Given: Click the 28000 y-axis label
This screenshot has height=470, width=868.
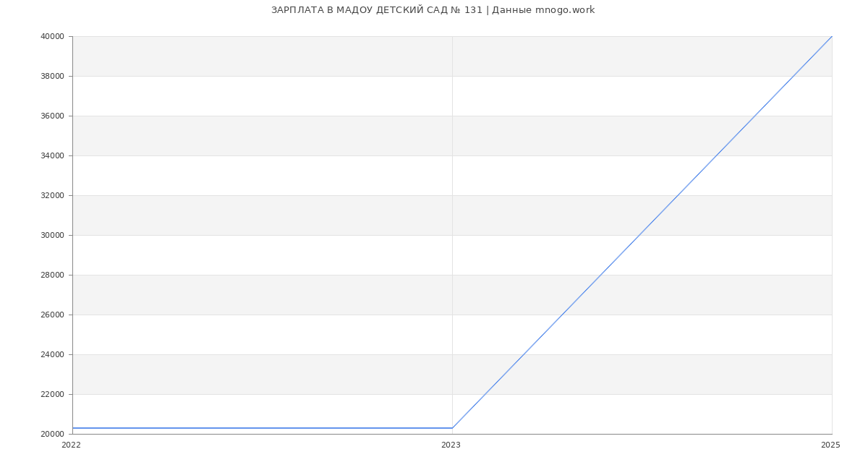Looking at the screenshot, I should pos(52,275).
